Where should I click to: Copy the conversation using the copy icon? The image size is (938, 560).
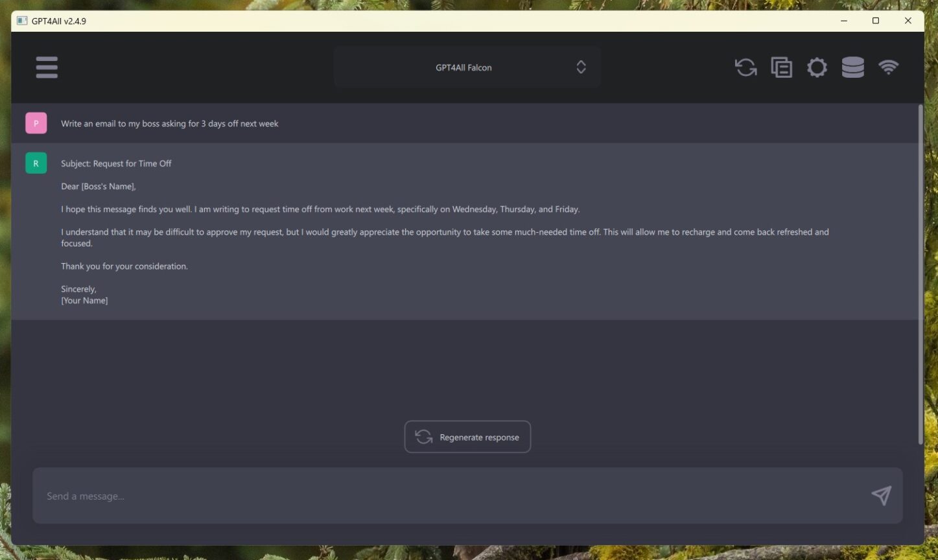click(781, 67)
